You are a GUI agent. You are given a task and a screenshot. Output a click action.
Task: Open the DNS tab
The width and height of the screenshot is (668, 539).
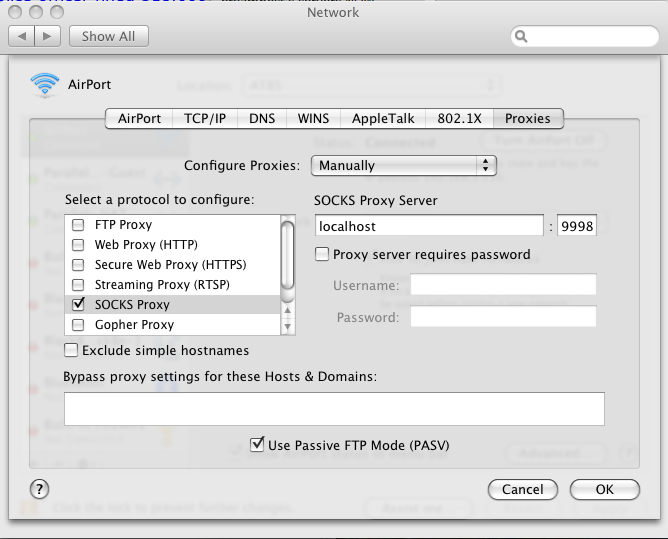click(262, 118)
